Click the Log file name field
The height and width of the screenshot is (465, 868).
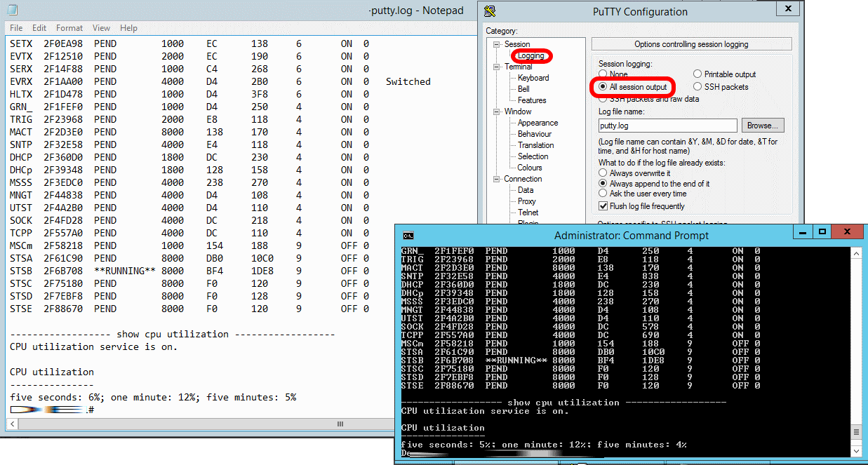(667, 126)
